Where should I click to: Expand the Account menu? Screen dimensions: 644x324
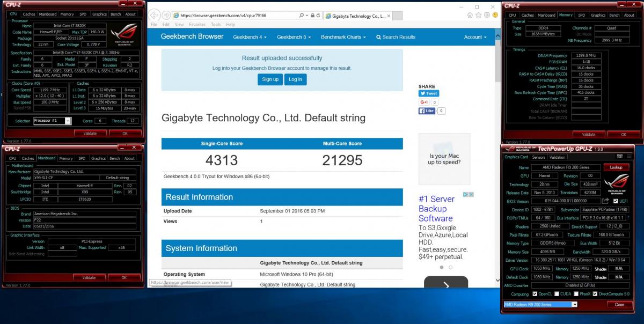click(x=475, y=37)
